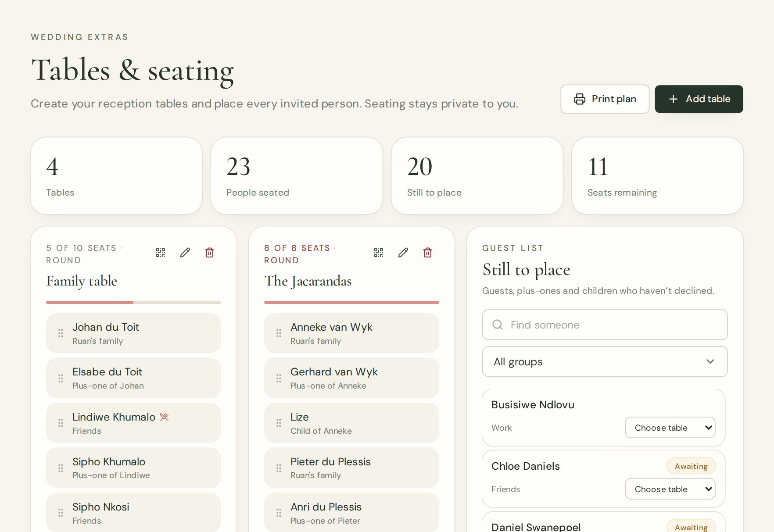Viewport: 774px width, 532px height.
Task: Grab the drag handle beside Johan du Toit
Action: click(x=61, y=333)
